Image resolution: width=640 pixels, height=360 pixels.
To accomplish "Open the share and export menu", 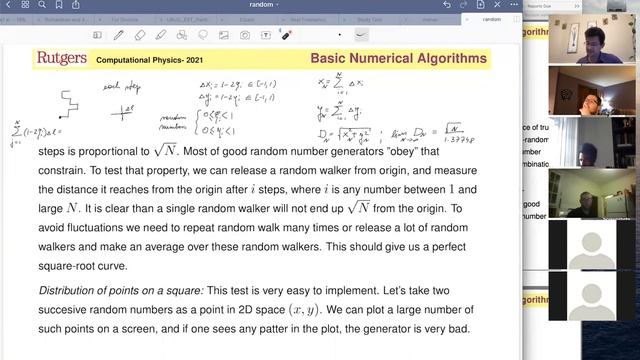I will [x=76, y=4].
